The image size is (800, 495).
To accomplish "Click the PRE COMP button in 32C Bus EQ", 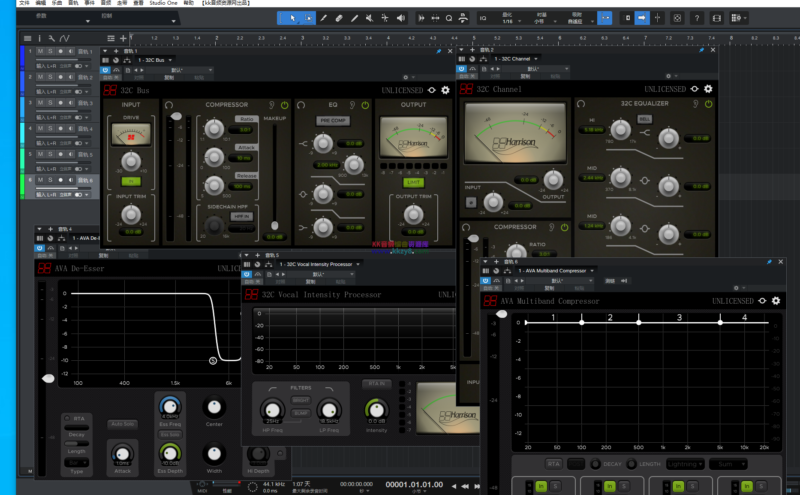I will tap(333, 120).
